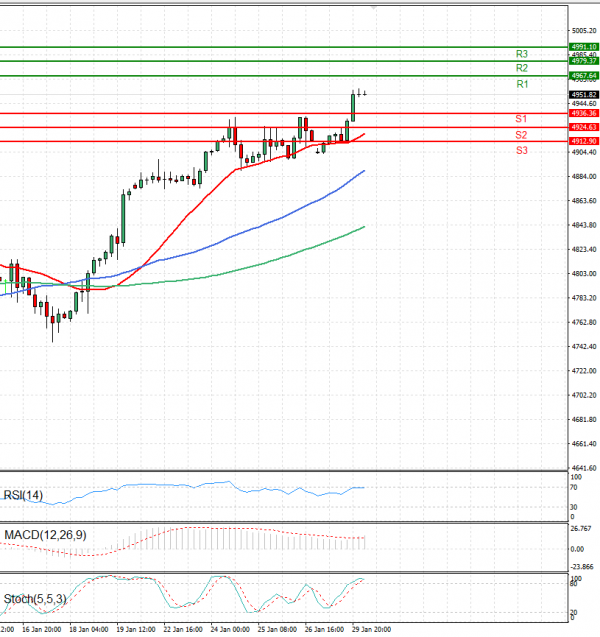This screenshot has height=637, width=600.
Task: Click the 18 Jan 04:00 time label
Action: coord(89,629)
